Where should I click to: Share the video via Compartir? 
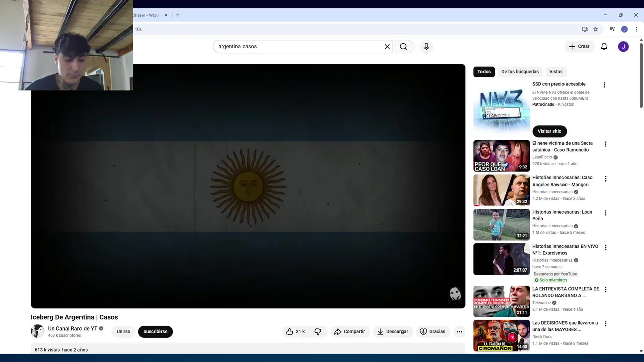point(349,331)
